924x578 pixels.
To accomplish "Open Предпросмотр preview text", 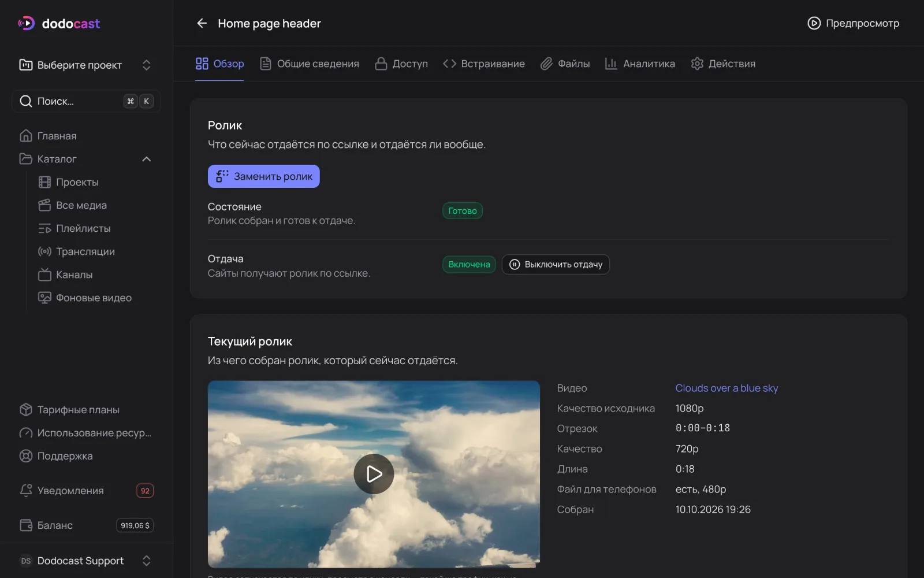I will tap(862, 23).
